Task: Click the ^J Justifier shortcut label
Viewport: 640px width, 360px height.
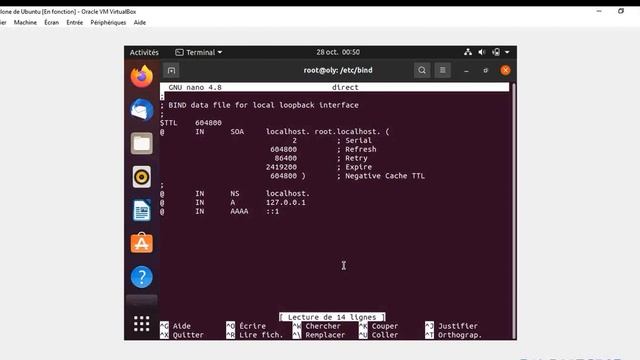Action: click(x=451, y=326)
